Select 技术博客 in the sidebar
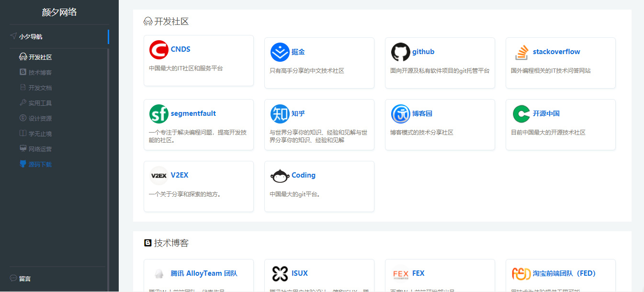The image size is (644, 292). [40, 72]
